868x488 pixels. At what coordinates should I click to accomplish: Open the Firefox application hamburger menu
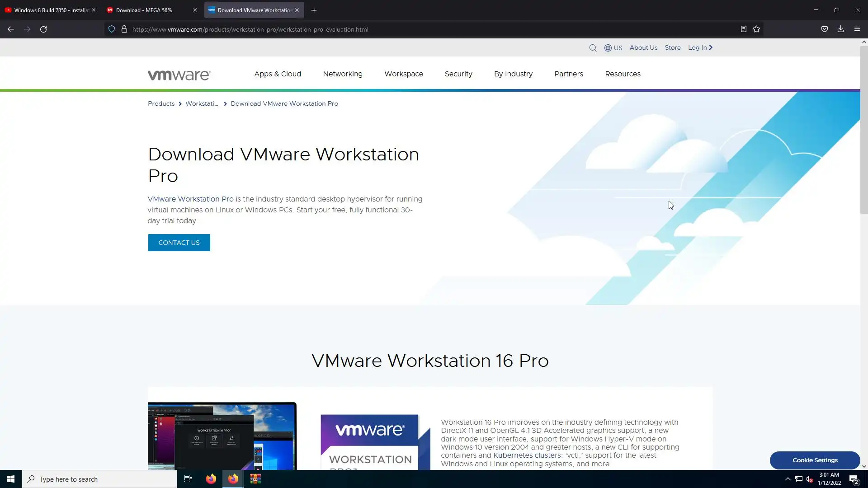point(857,29)
